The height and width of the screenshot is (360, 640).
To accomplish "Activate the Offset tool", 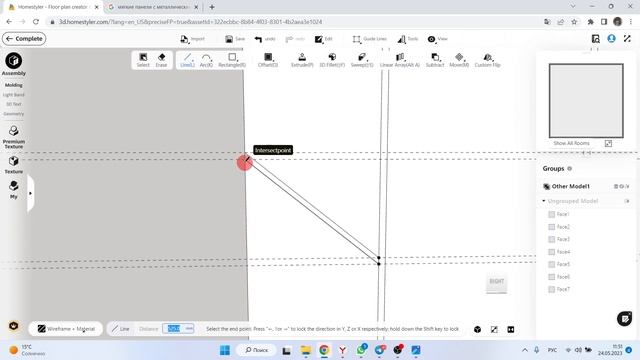I will pyautogui.click(x=268, y=60).
